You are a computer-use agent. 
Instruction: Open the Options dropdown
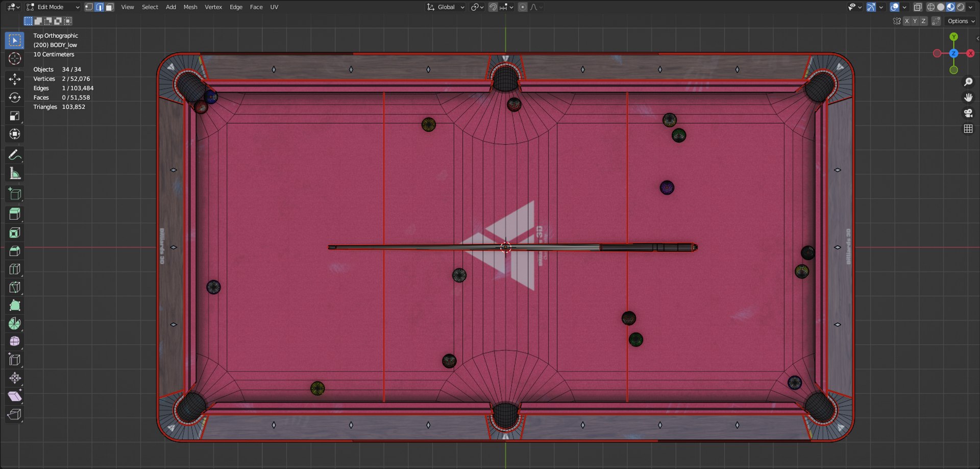[961, 21]
